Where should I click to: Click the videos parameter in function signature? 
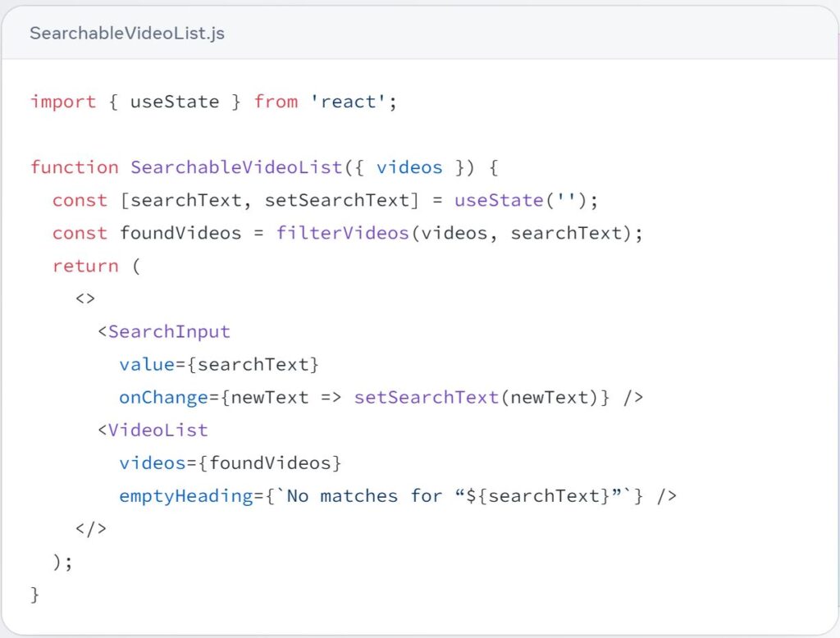pyautogui.click(x=409, y=167)
